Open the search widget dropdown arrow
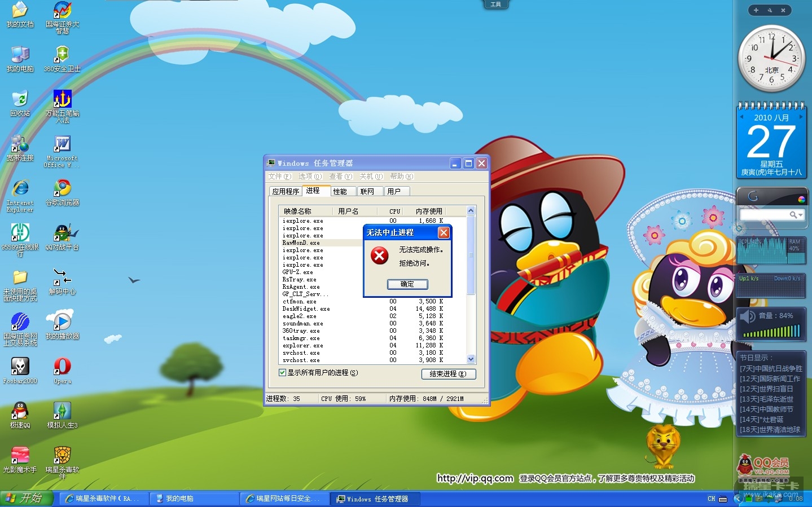Image resolution: width=812 pixels, height=507 pixels. pyautogui.click(x=800, y=215)
